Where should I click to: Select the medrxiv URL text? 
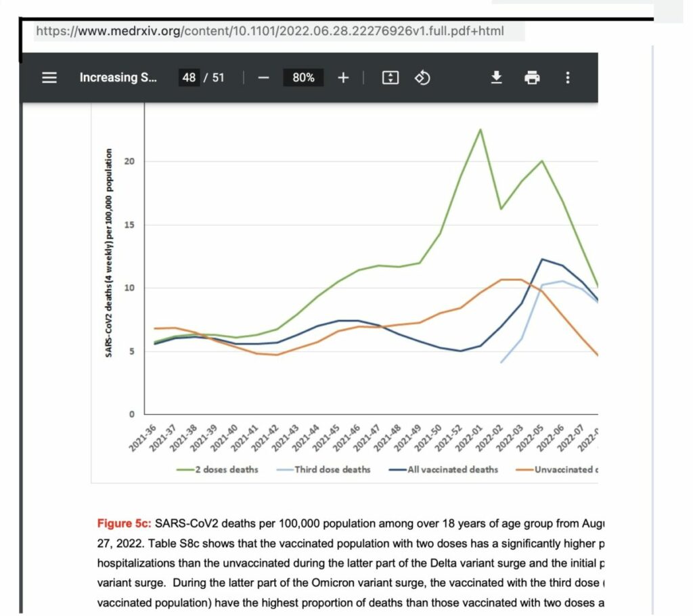pyautogui.click(x=269, y=31)
